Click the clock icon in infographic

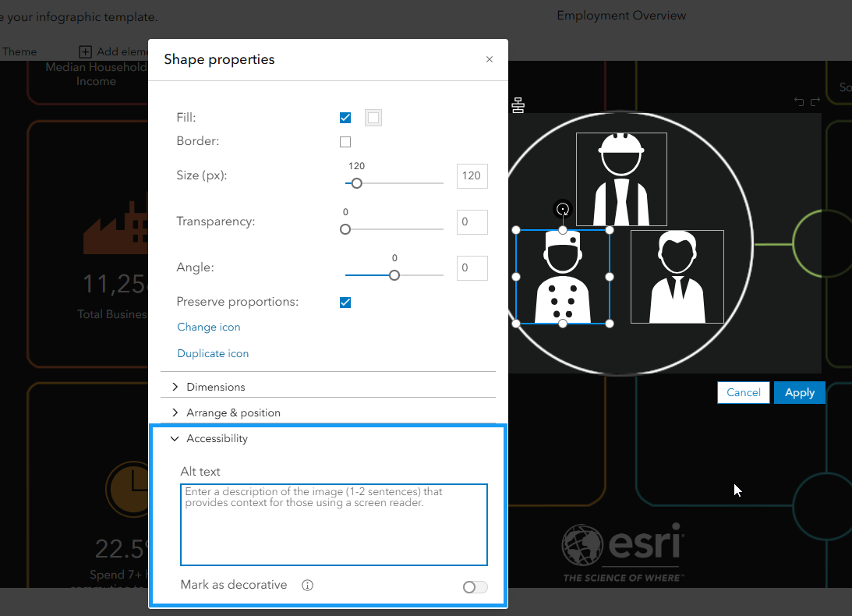pos(127,490)
